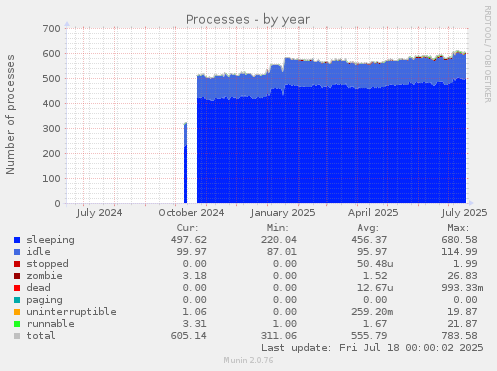Click the uninterruptible legend color swatch
Screen dimensions: 497x371
[x=17, y=312]
